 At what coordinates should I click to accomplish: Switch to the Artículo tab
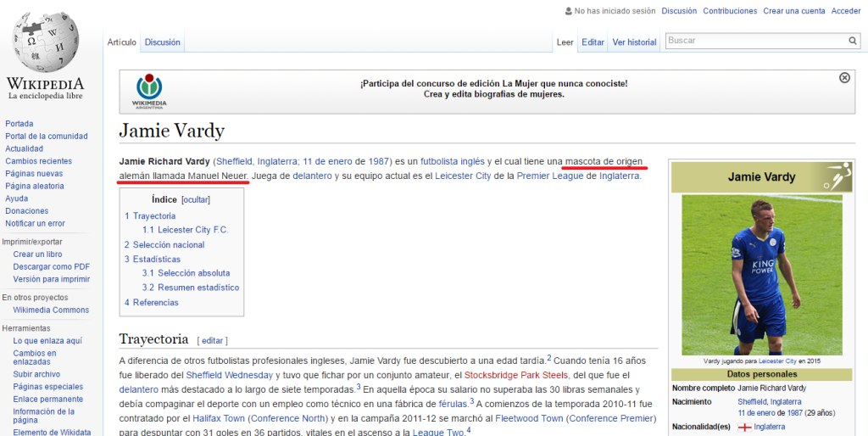point(122,42)
